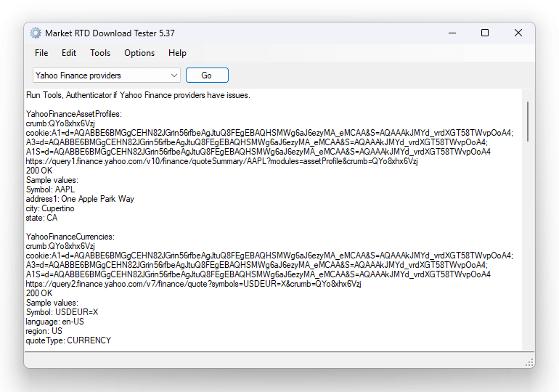The height and width of the screenshot is (392, 559).
Task: Open the Tools menu
Action: (x=100, y=53)
